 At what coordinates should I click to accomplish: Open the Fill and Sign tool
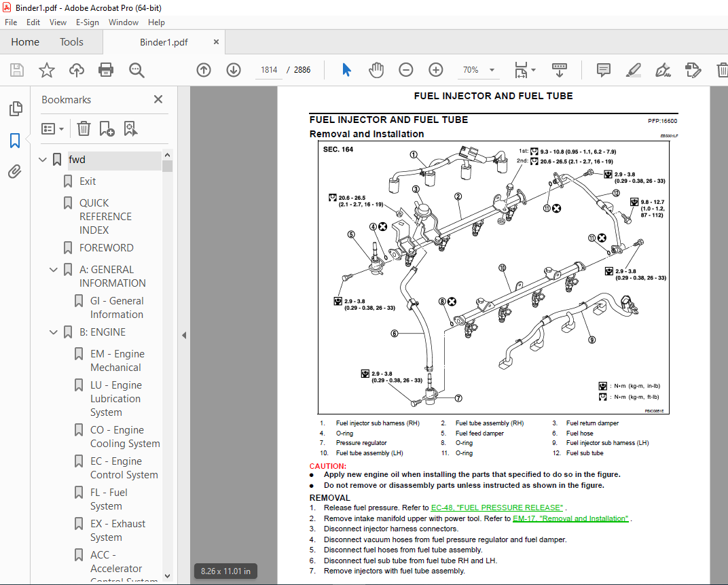(x=663, y=70)
